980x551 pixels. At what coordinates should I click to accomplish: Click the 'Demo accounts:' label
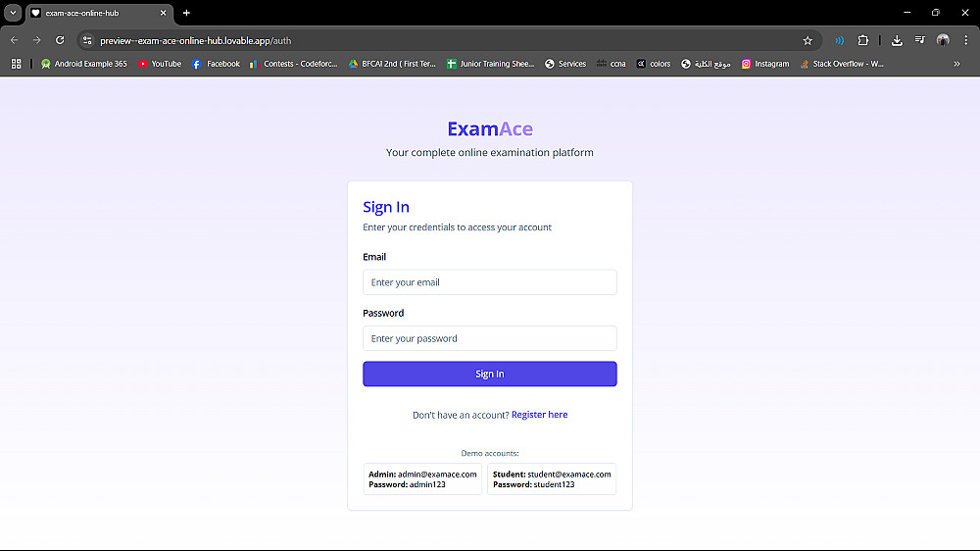coord(490,453)
